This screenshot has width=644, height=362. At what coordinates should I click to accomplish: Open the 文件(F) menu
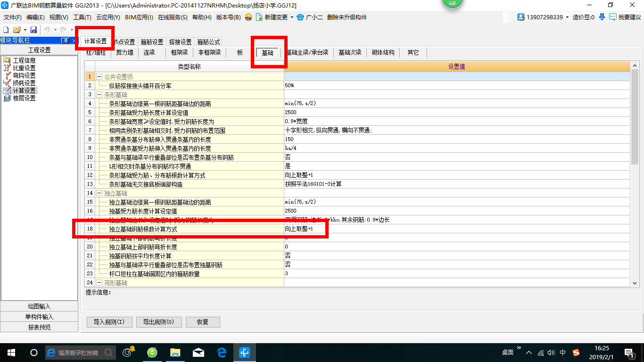13,17
